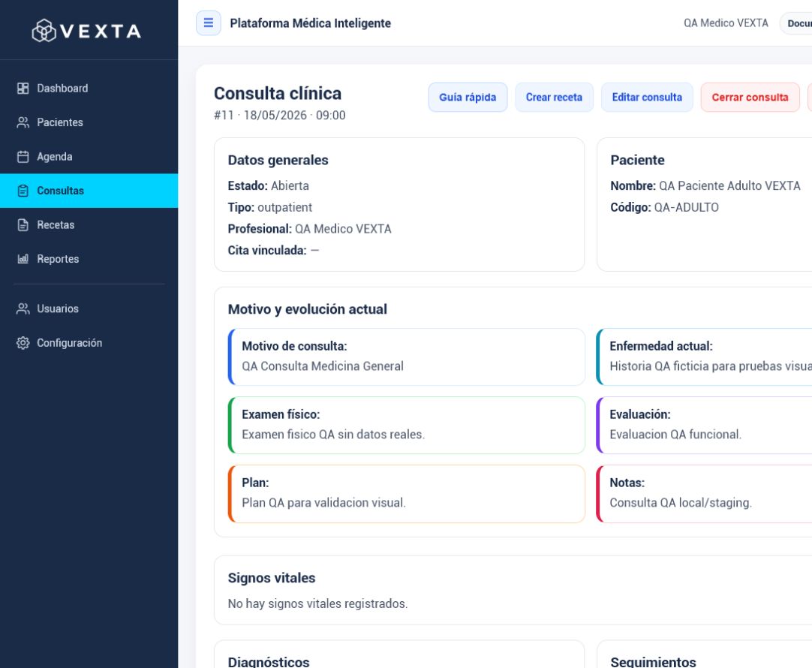Go to Configuración in the sidebar
The width and height of the screenshot is (812, 668).
click(89, 343)
